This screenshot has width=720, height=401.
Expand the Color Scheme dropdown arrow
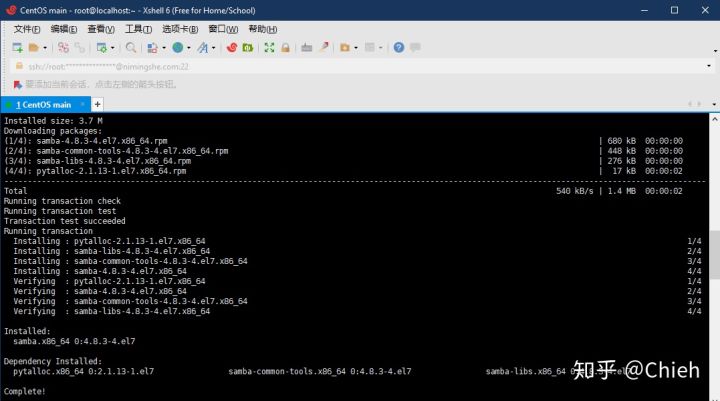pyautogui.click(x=164, y=48)
